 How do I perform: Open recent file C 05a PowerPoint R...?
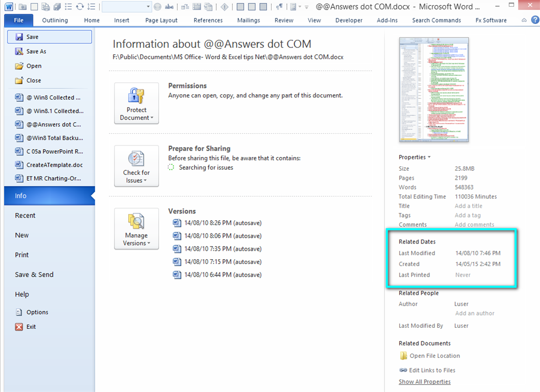pos(50,151)
